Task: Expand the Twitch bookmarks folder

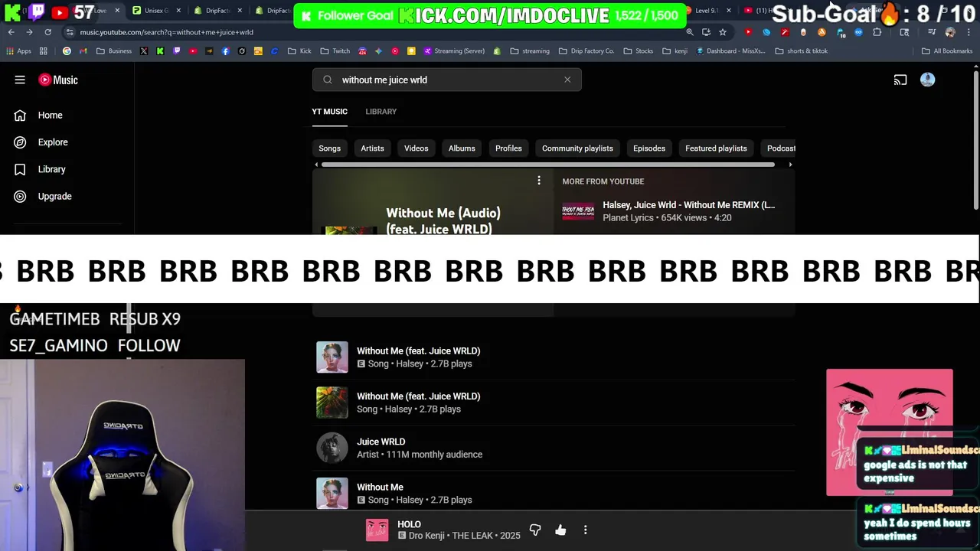Action: point(335,51)
